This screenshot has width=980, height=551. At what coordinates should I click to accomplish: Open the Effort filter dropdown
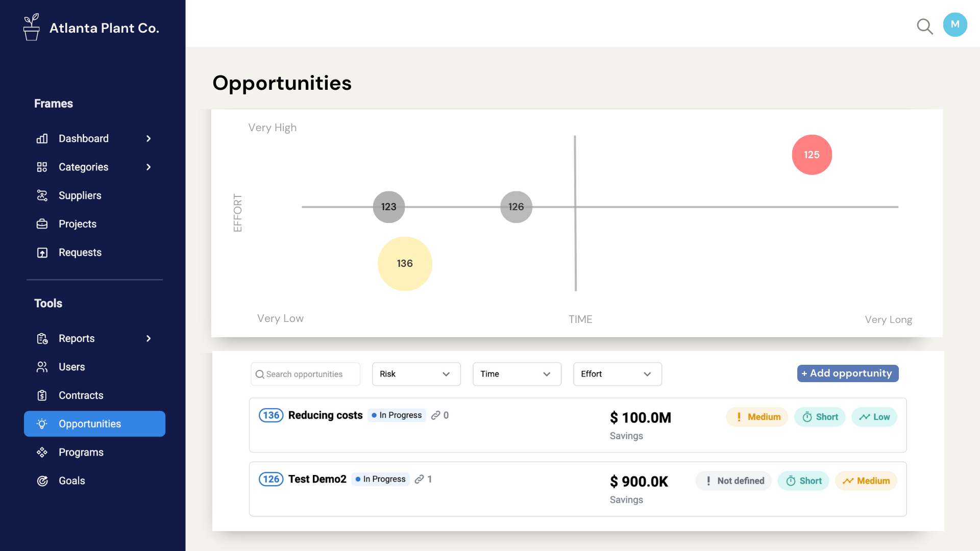617,374
